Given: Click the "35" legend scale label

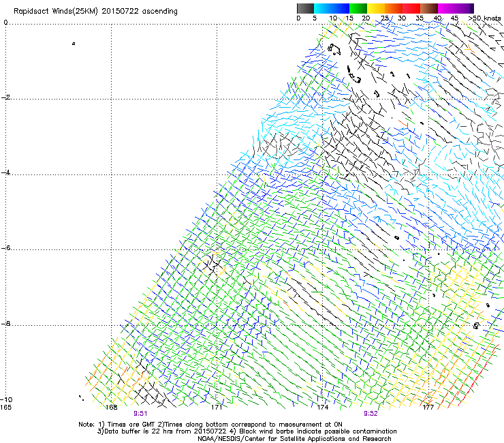Looking at the screenshot, I should coord(420,18).
